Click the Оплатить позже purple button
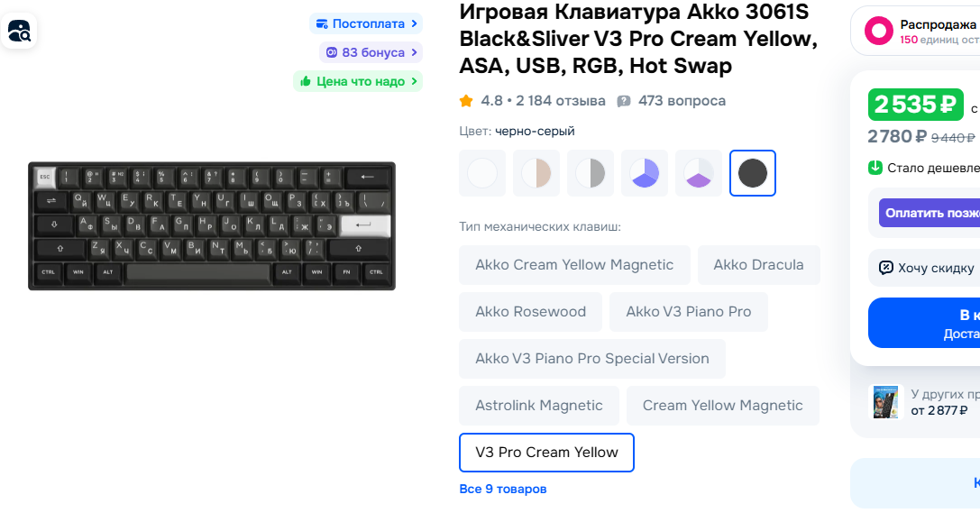Image resolution: width=980 pixels, height=513 pixels. coord(930,213)
